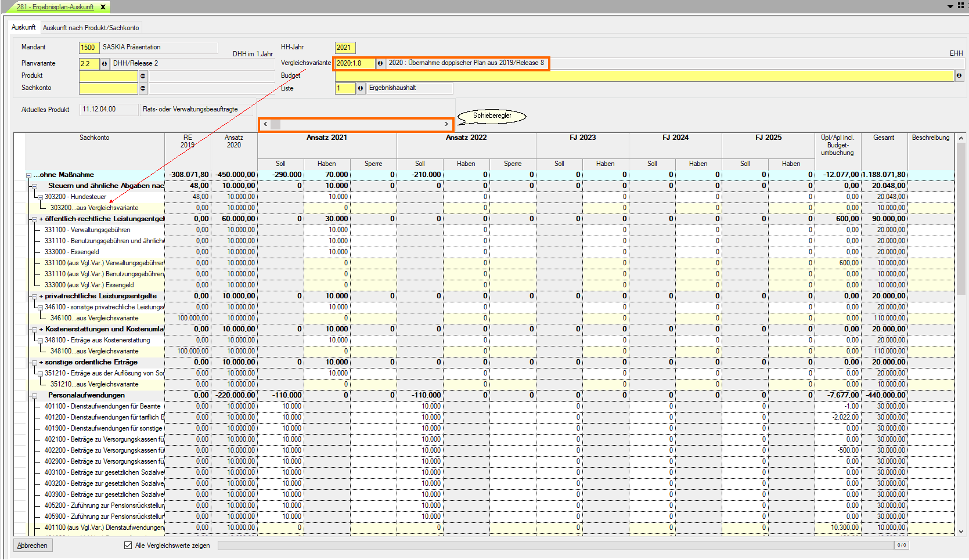Image resolution: width=969 pixels, height=560 pixels.
Task: Open the Liste lookup button
Action: click(361, 88)
